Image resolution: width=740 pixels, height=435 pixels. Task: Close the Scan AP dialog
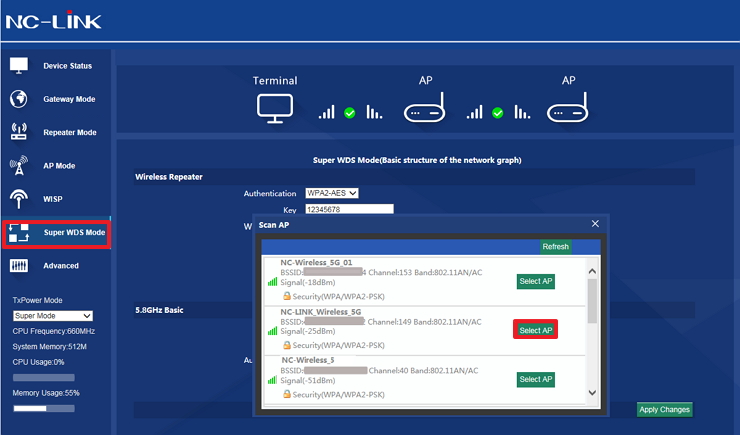(595, 224)
